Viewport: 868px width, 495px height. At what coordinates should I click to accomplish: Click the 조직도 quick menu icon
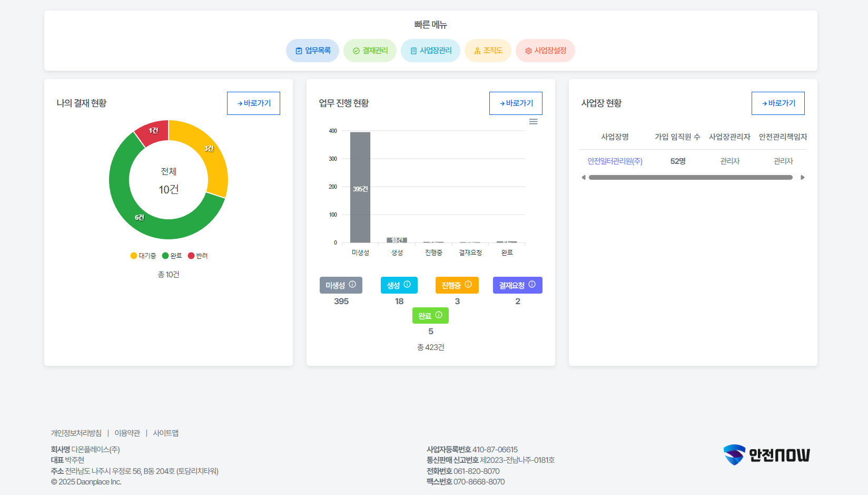point(476,51)
